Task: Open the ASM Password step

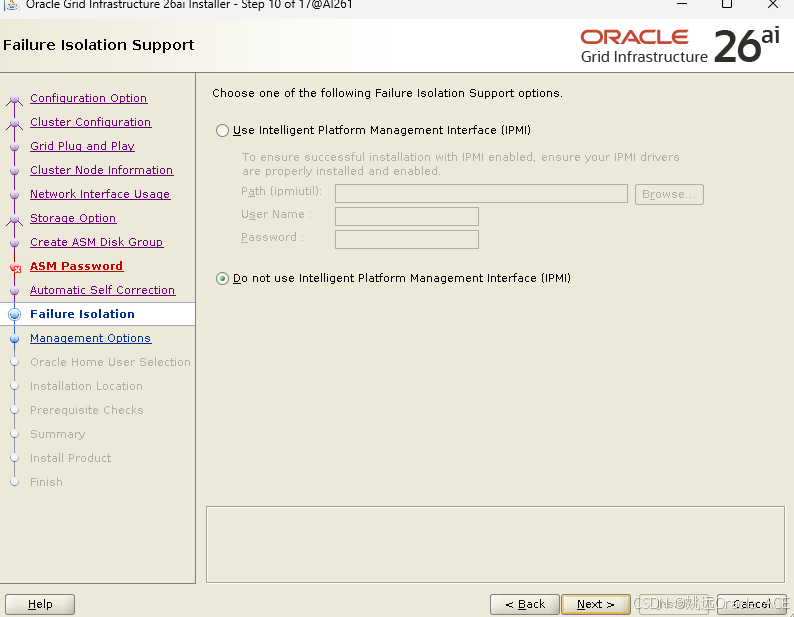Action: coord(76,266)
